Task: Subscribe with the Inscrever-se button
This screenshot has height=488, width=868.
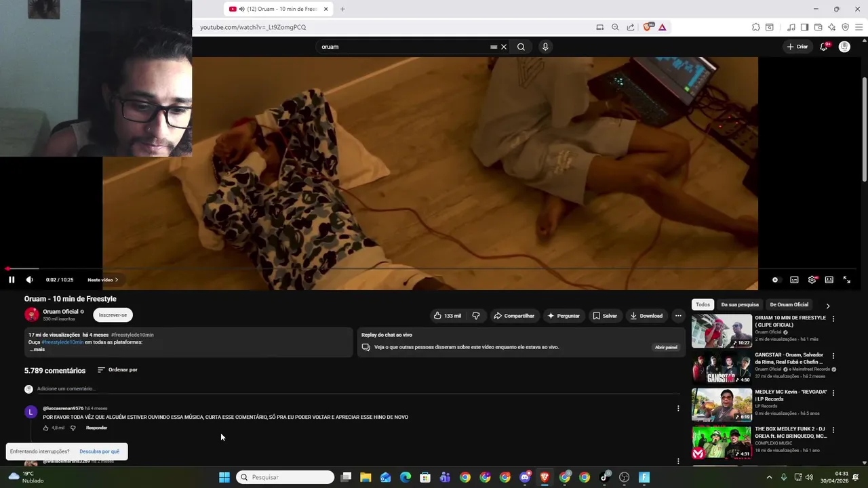Action: [x=113, y=315]
